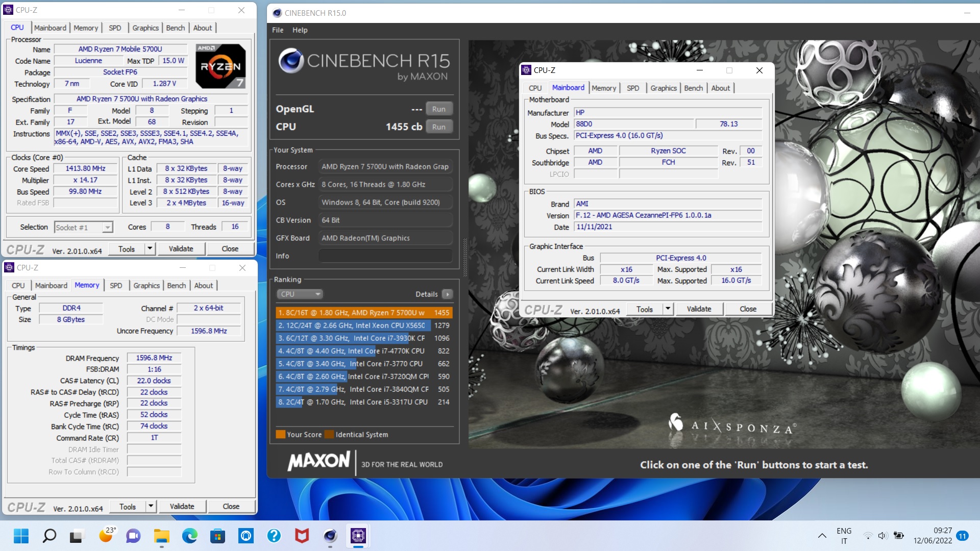Open Cinebench File menu
The width and height of the screenshot is (980, 551).
coord(278,30)
